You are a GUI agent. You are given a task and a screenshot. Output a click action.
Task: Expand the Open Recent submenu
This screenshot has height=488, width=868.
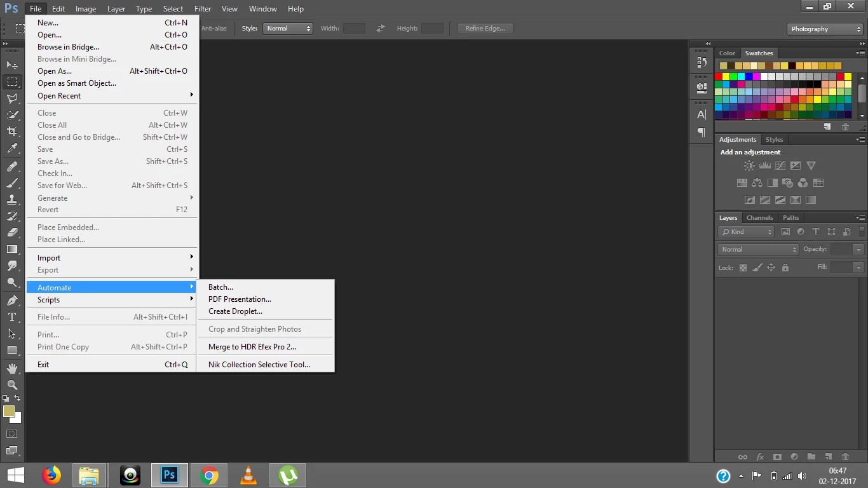point(112,95)
